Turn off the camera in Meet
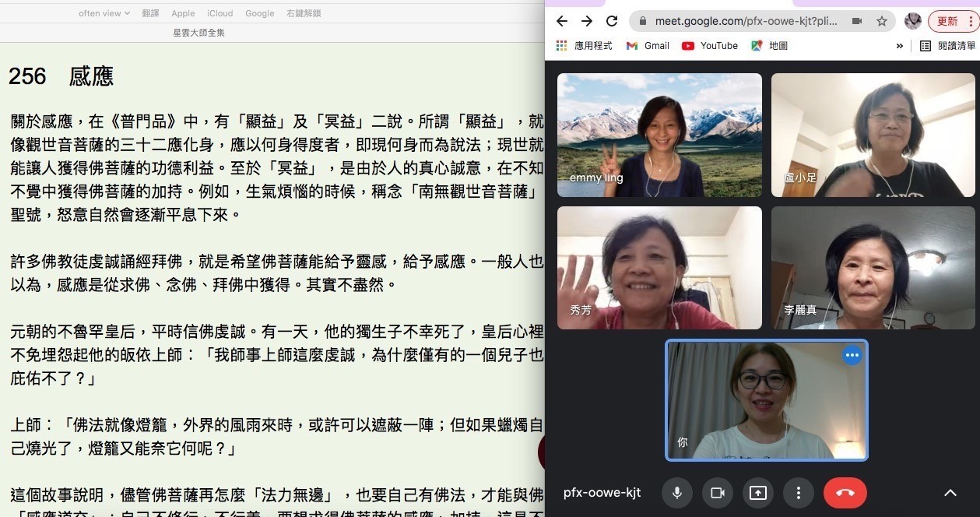This screenshot has height=517, width=980. click(x=718, y=493)
